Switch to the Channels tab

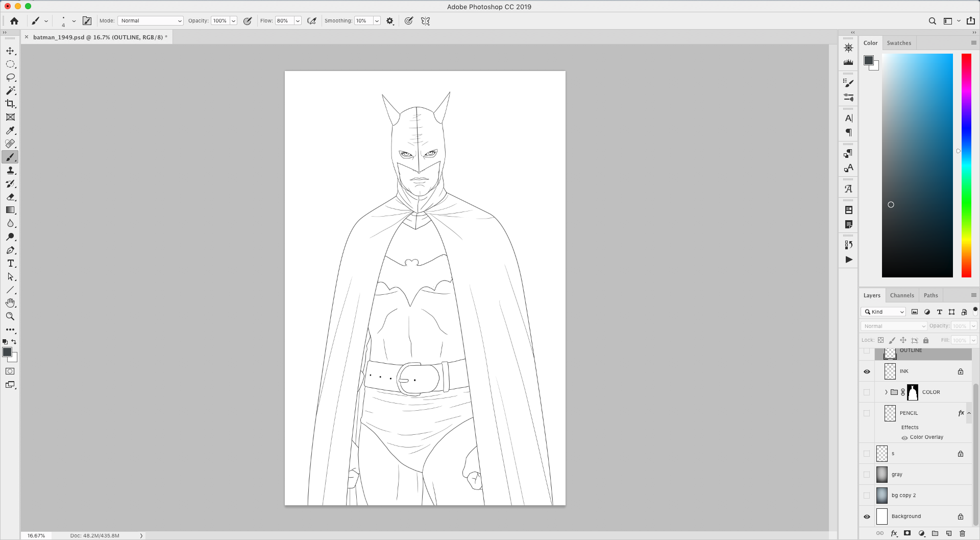pos(902,295)
